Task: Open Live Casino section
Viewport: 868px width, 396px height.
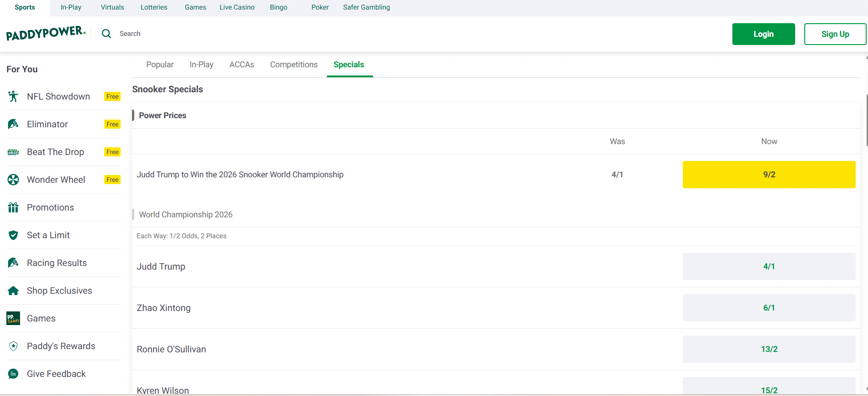Action: (237, 7)
